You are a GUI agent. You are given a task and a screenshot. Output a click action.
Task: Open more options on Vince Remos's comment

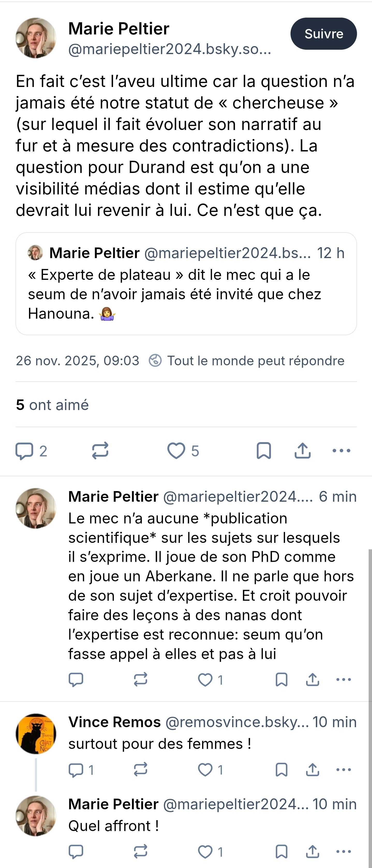click(x=343, y=770)
